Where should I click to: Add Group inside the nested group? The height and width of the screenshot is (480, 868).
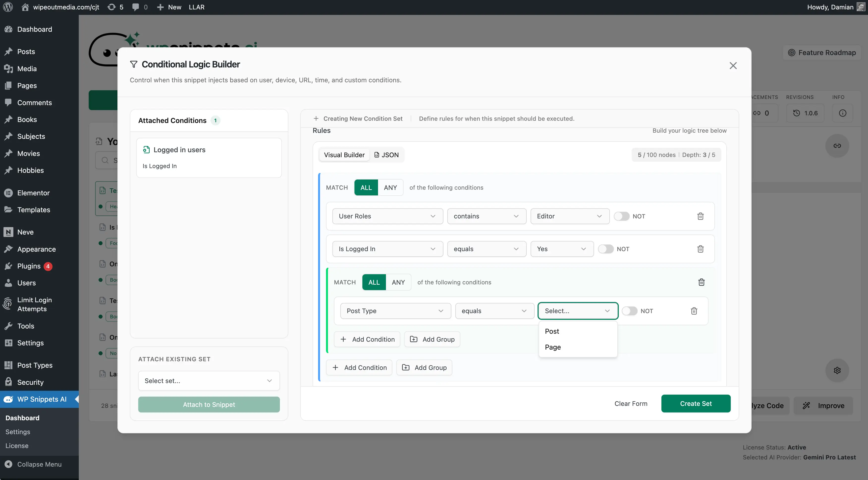(x=432, y=339)
